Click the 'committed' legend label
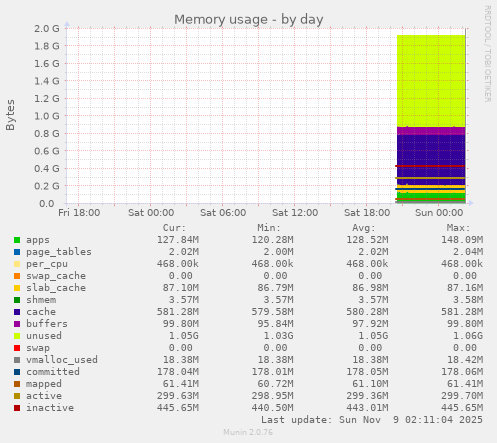The height and width of the screenshot is (443, 497). 53,372
